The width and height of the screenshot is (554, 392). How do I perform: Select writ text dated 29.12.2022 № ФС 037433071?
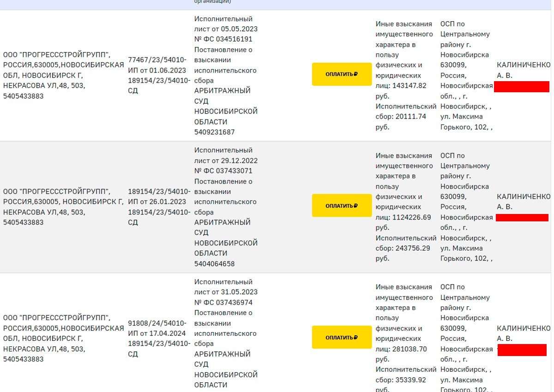coord(226,160)
